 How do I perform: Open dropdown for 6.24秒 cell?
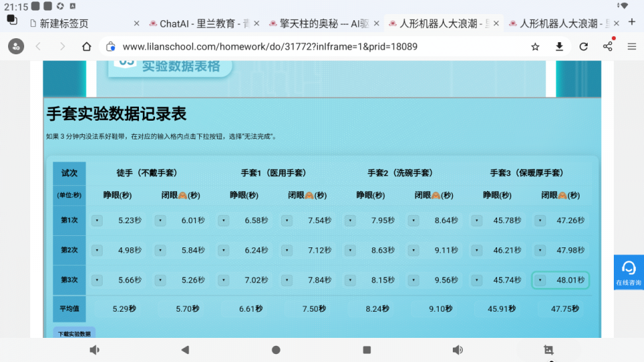point(223,250)
